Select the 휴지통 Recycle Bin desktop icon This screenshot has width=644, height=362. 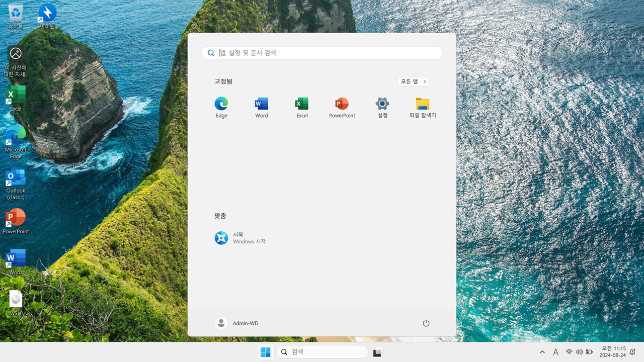(16, 17)
